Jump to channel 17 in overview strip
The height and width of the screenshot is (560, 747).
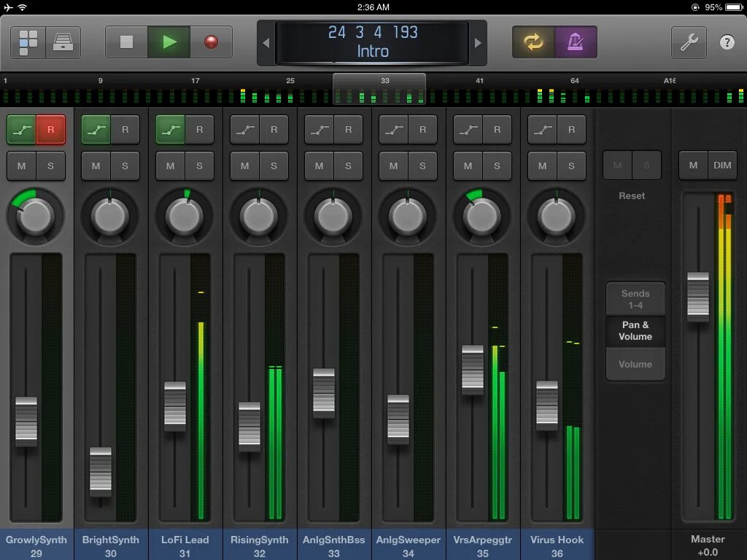[196, 80]
